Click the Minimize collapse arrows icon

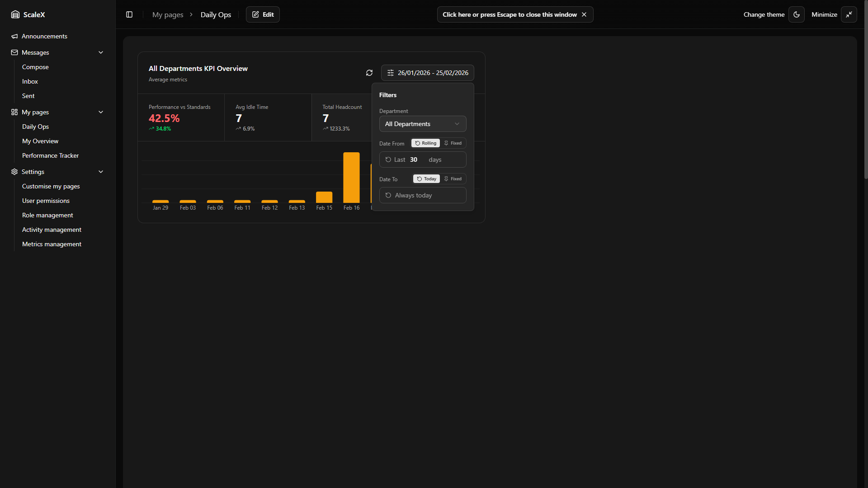point(849,14)
